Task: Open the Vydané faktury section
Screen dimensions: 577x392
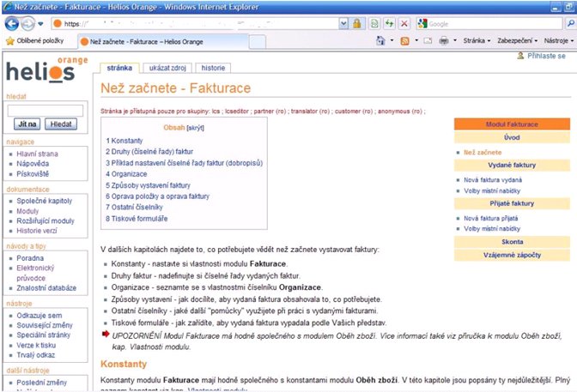Action: tap(512, 165)
